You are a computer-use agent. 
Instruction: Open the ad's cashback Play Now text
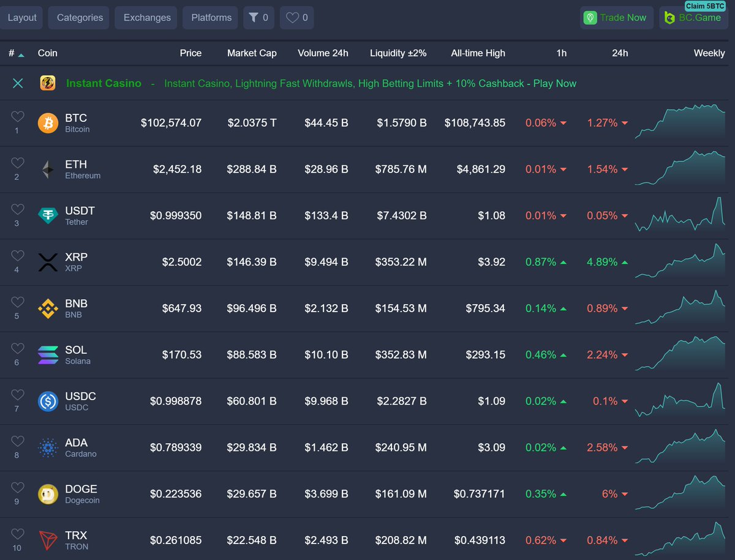370,83
